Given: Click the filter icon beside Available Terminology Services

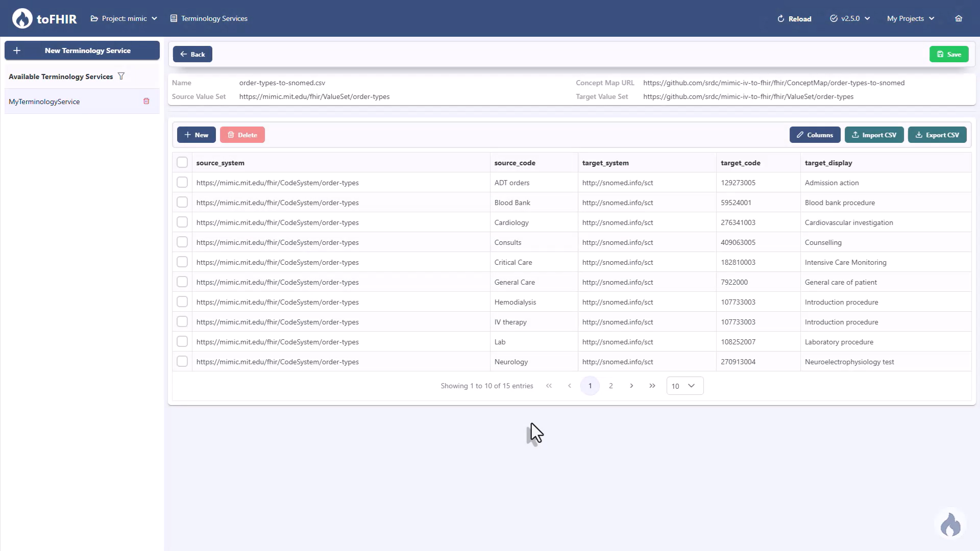Looking at the screenshot, I should pyautogui.click(x=121, y=76).
